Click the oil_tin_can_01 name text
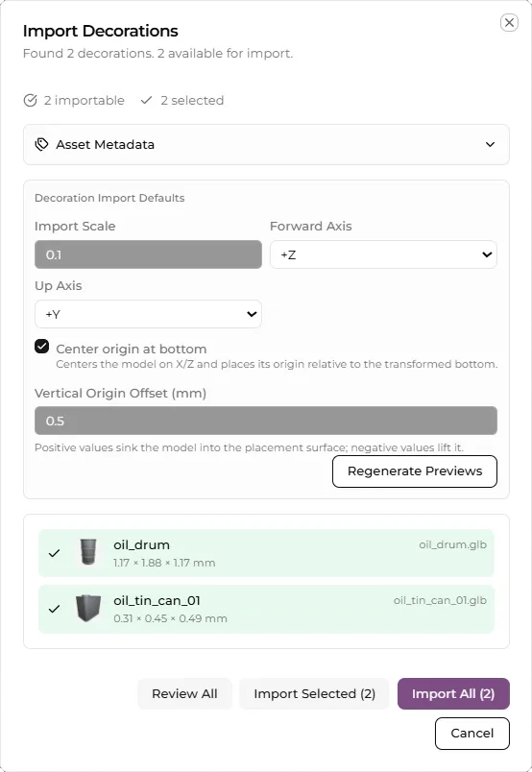The image size is (532, 772). point(157,601)
